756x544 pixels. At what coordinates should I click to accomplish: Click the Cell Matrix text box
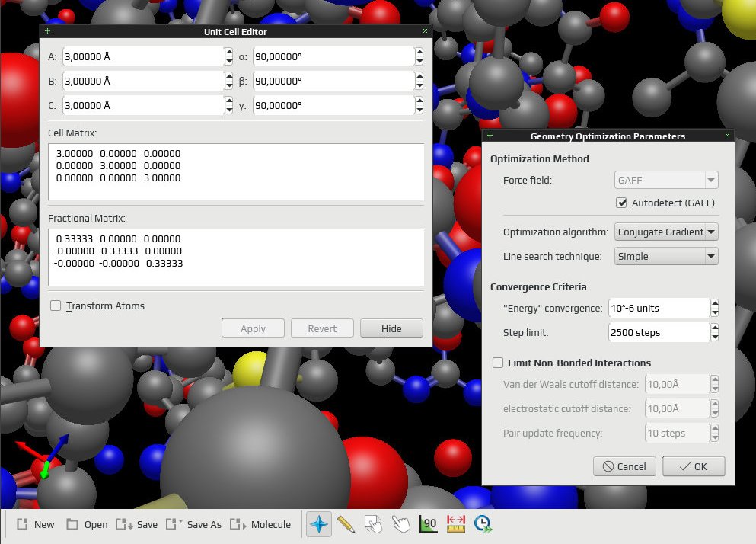point(236,172)
